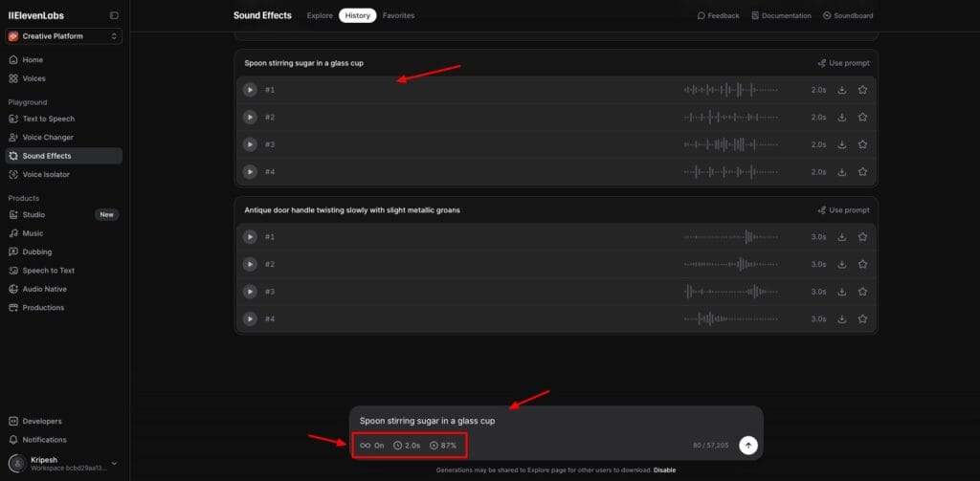Use prompt for Spoon stirring sugar
The height and width of the screenshot is (481, 980).
click(x=844, y=63)
